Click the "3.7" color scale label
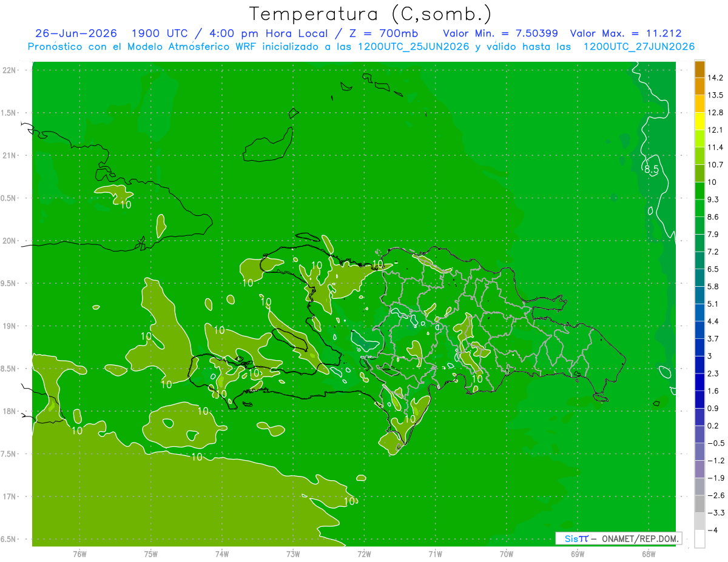This screenshot has height=562, width=728. click(x=712, y=338)
